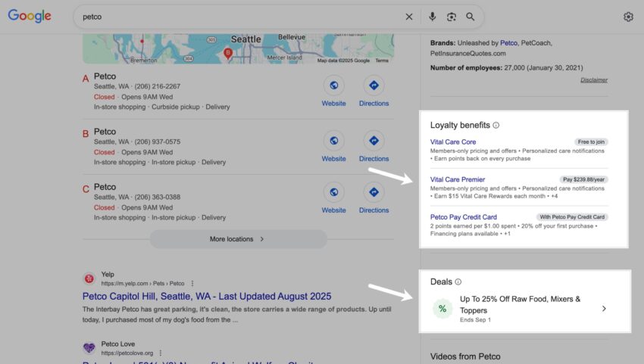Get Directions icon for Petco listing A

[374, 86]
